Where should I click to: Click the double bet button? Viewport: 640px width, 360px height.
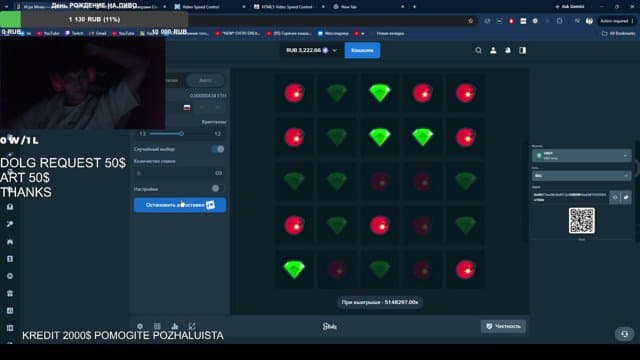pos(218,107)
